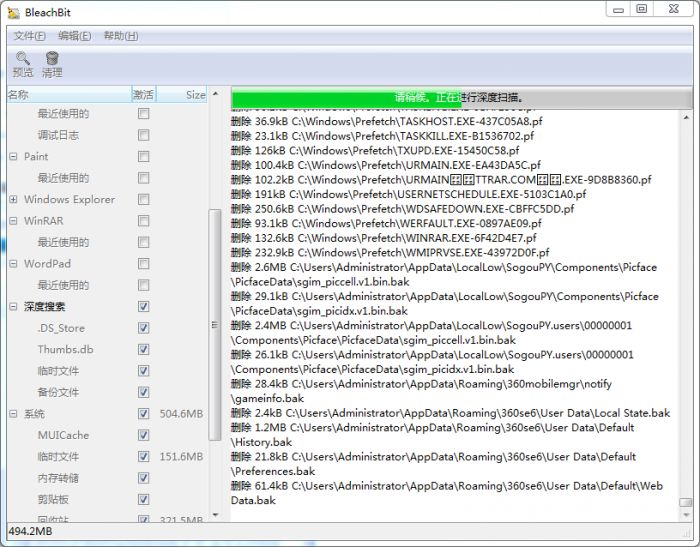Click the 清理 (Clean) trash bin icon

(x=52, y=59)
